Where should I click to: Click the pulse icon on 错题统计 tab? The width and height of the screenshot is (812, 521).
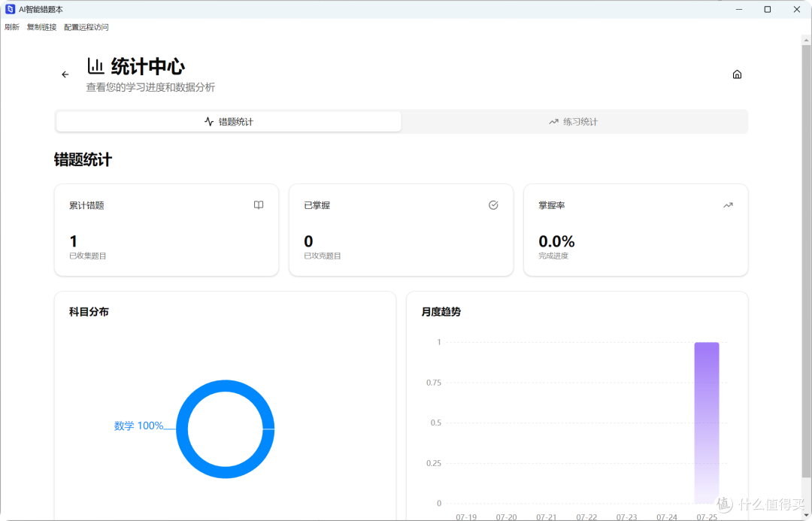point(209,122)
